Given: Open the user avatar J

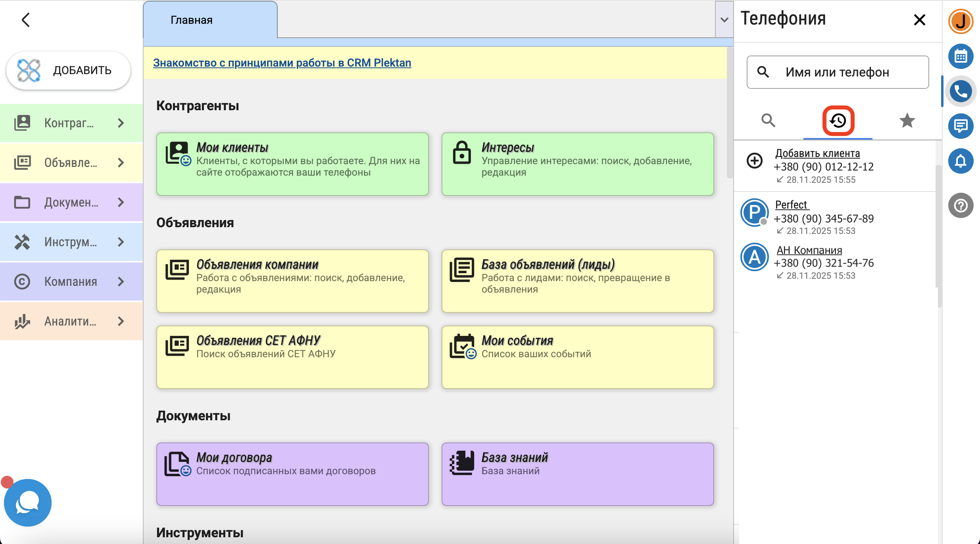Looking at the screenshot, I should click(x=960, y=21).
